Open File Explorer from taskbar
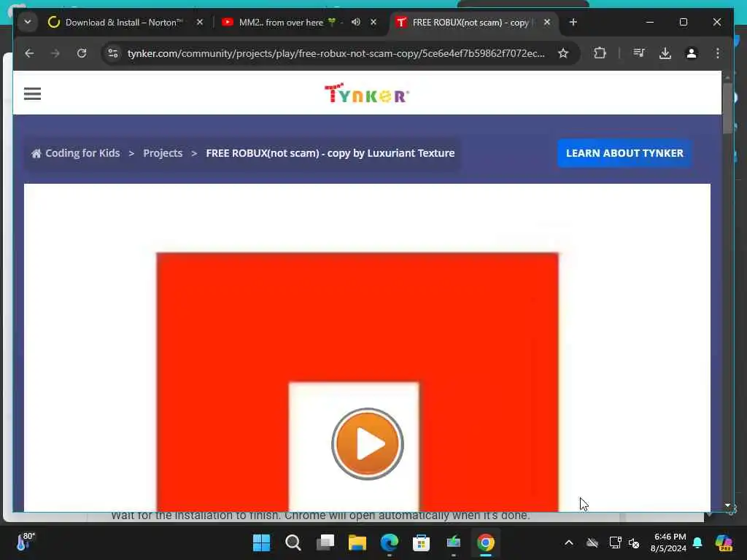Screen dimensions: 747x560 (357, 542)
